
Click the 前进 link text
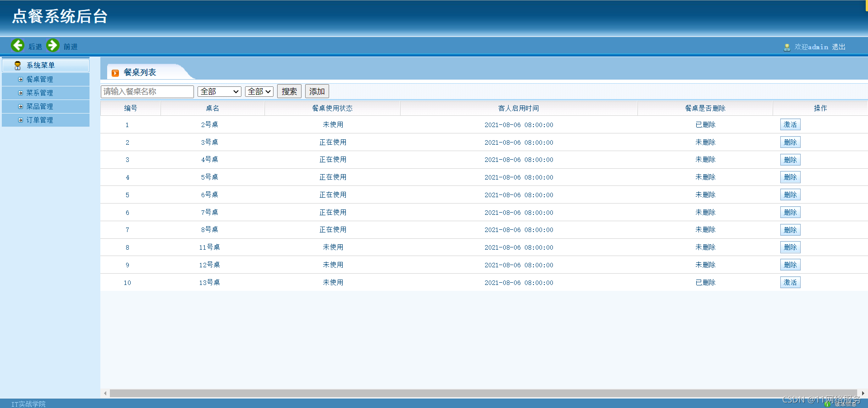(x=70, y=47)
